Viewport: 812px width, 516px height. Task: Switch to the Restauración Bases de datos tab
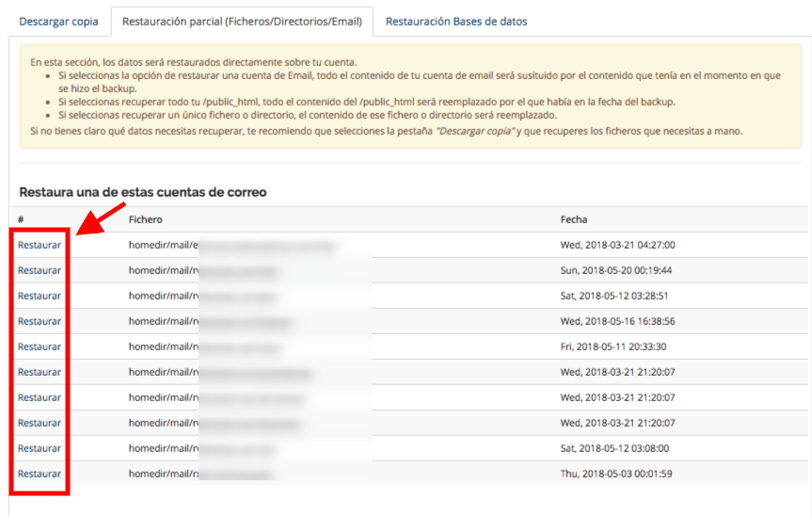456,21
